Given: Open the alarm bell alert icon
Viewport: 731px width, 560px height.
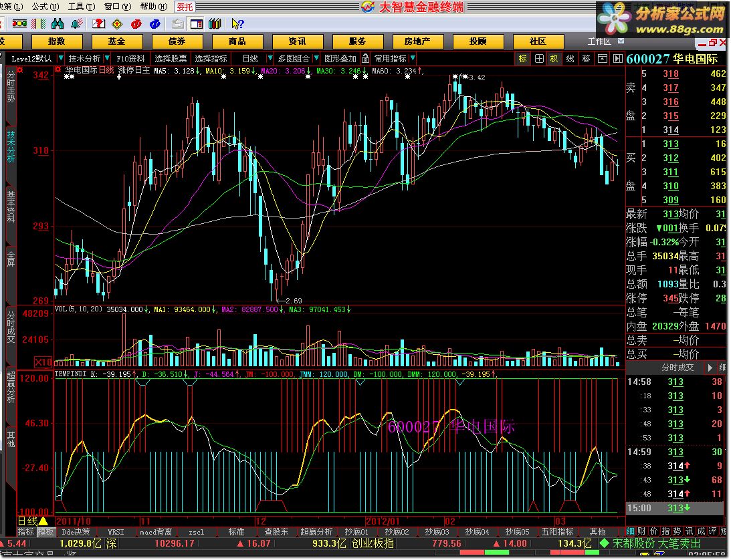Looking at the screenshot, I should (78, 23).
